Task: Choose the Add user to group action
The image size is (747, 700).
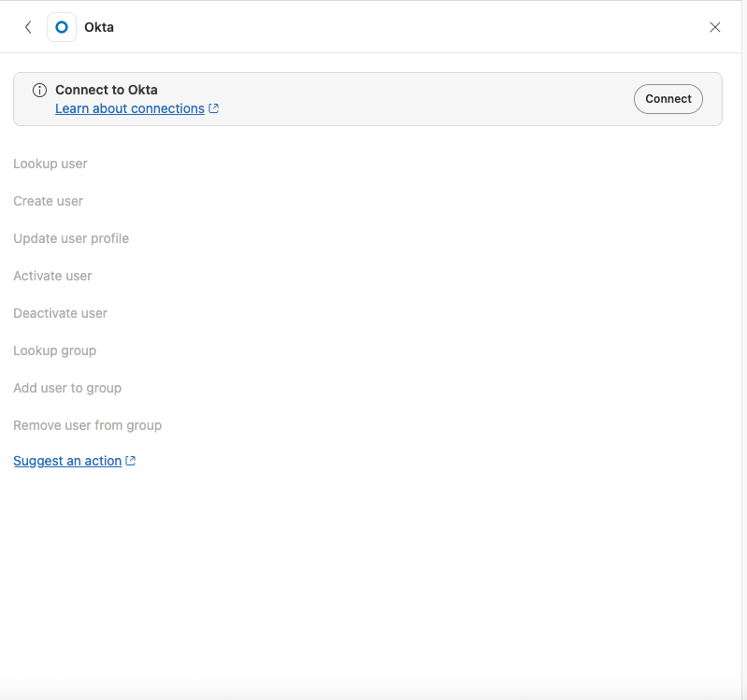Action: (67, 388)
